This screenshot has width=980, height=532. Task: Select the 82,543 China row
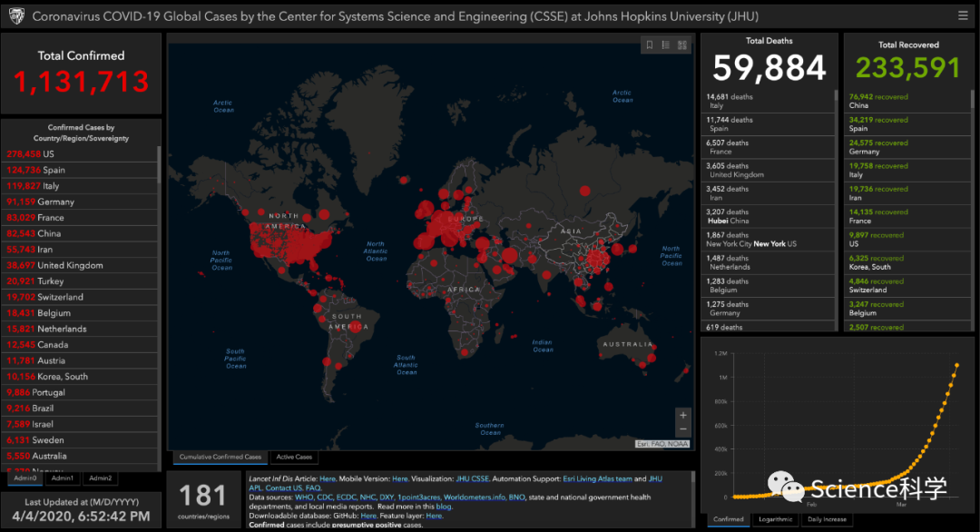tap(79, 233)
